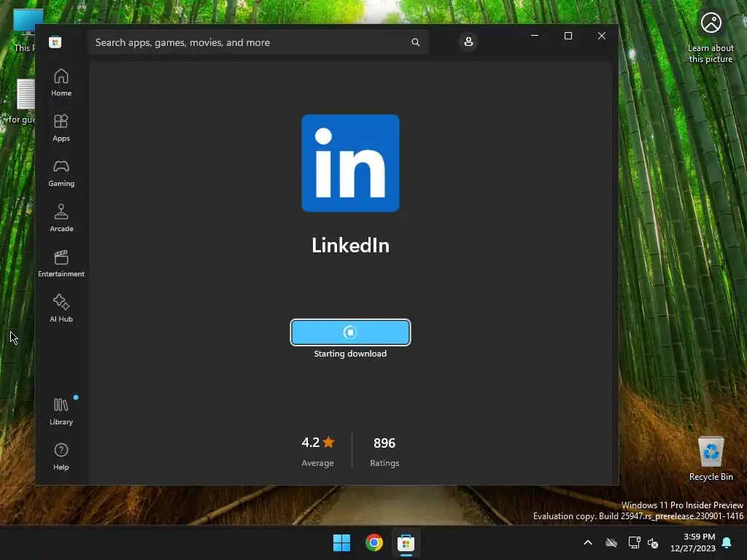Go to Apps in the sidebar

click(x=61, y=128)
